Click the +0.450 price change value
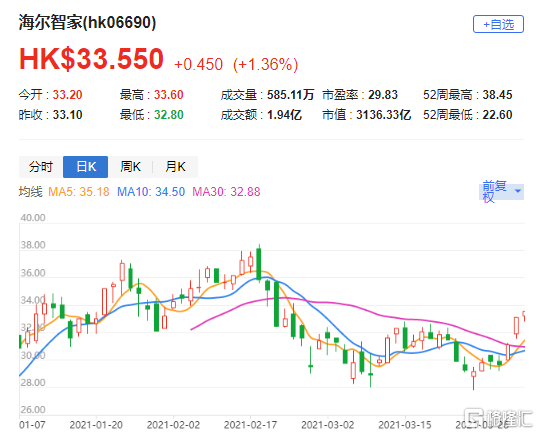The width and height of the screenshot is (539, 435). click(x=198, y=64)
